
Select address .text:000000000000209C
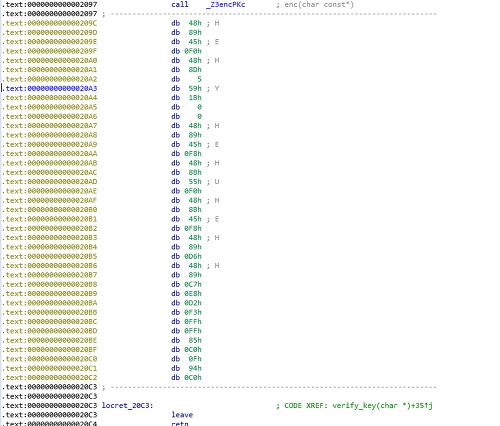coord(50,23)
